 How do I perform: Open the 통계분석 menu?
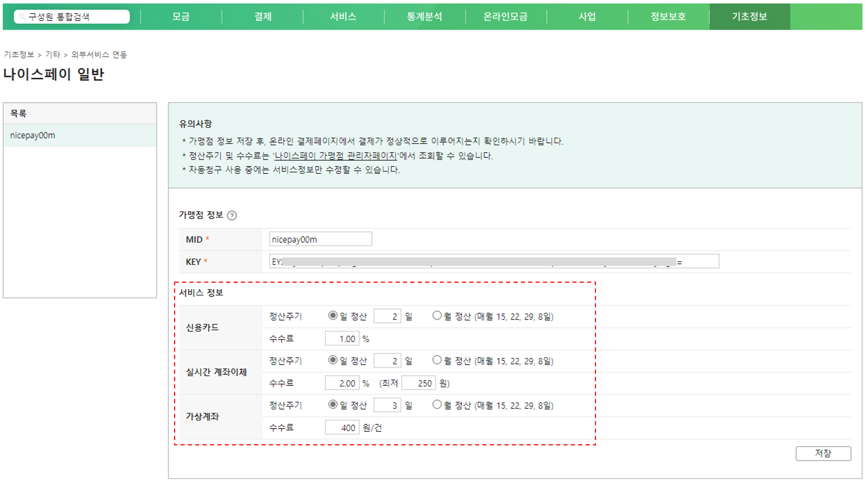(425, 17)
